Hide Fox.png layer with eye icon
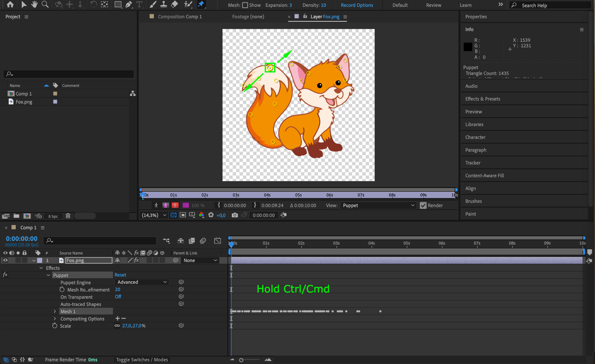Screen dimensions: 595x364 (5, 260)
